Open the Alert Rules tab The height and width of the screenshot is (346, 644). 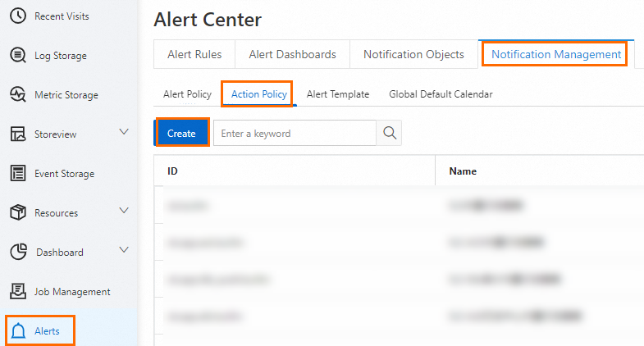click(x=194, y=54)
